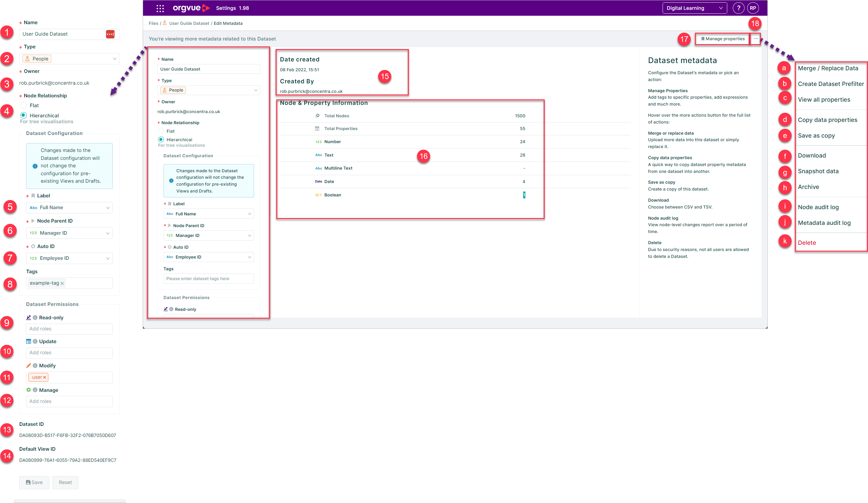This screenshot has width=868, height=503.
Task: Open Employee ID dropdown in enlarged panel
Action: pos(69,259)
